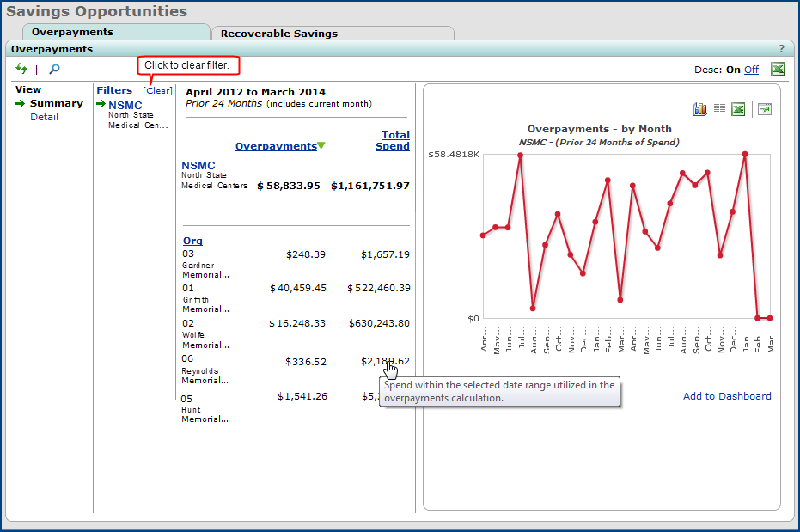Click the Overpayments column header link
The image size is (800, 532).
point(276,146)
